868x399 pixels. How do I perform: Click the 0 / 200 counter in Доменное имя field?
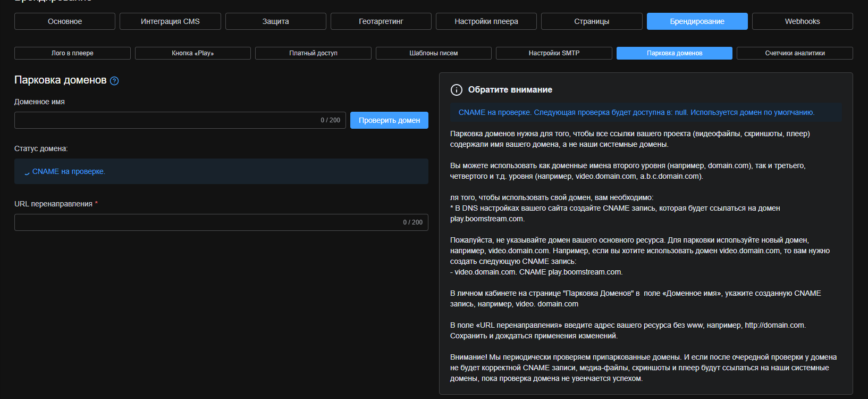[330, 120]
